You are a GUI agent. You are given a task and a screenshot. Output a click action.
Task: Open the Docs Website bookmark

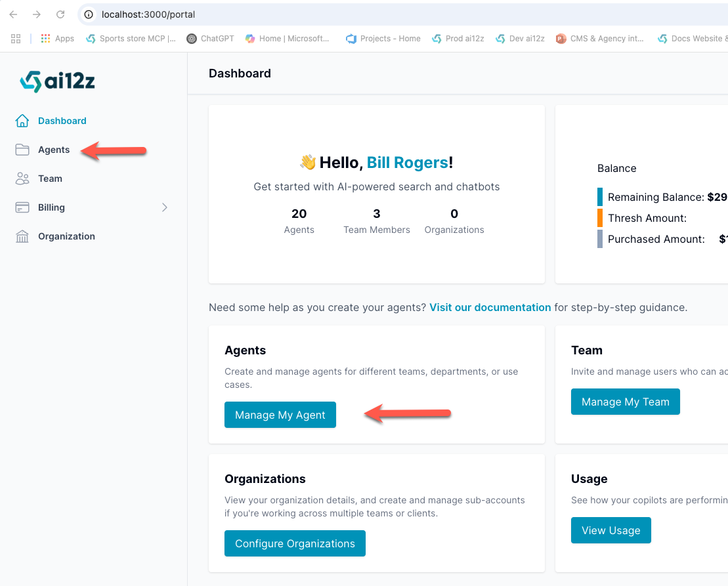point(693,39)
